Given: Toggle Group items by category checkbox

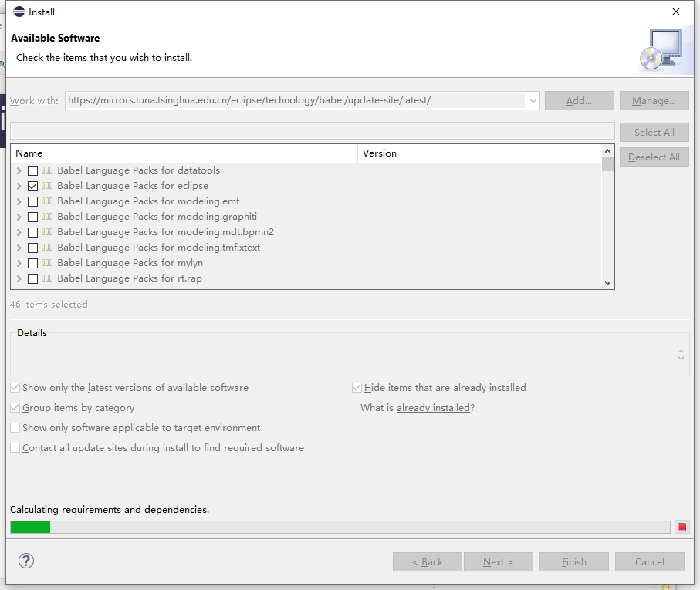Looking at the screenshot, I should 15,408.
